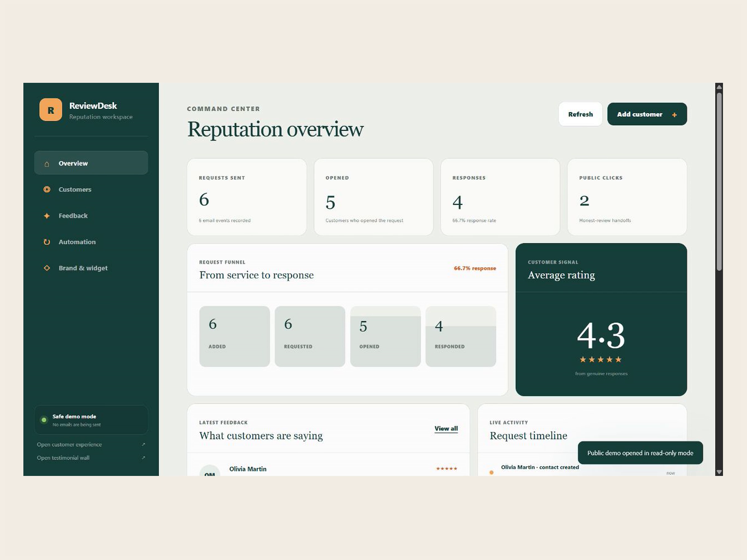Select the Requested funnel block
This screenshot has width=747, height=560.
[x=310, y=337]
